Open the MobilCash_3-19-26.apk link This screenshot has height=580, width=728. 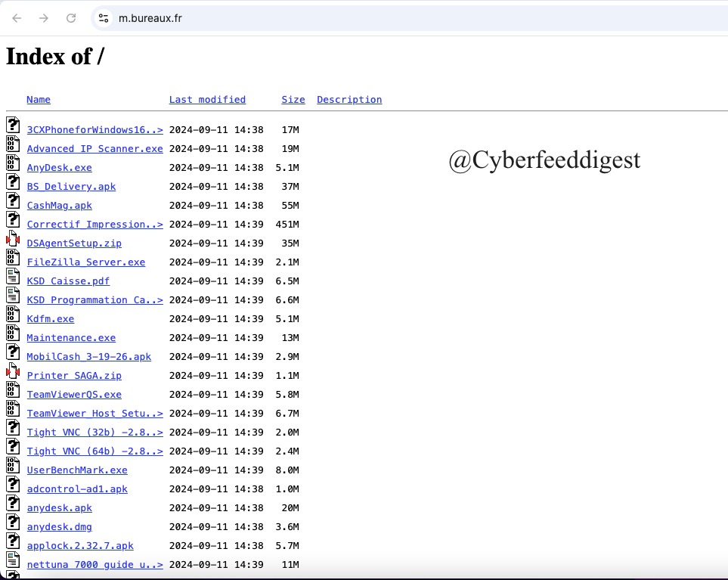(88, 356)
